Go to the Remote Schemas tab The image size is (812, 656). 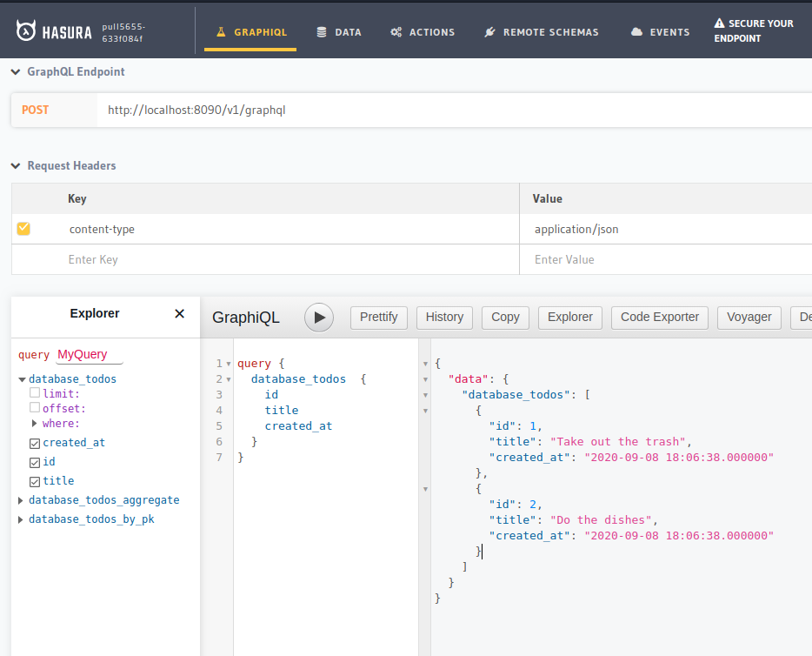541,32
